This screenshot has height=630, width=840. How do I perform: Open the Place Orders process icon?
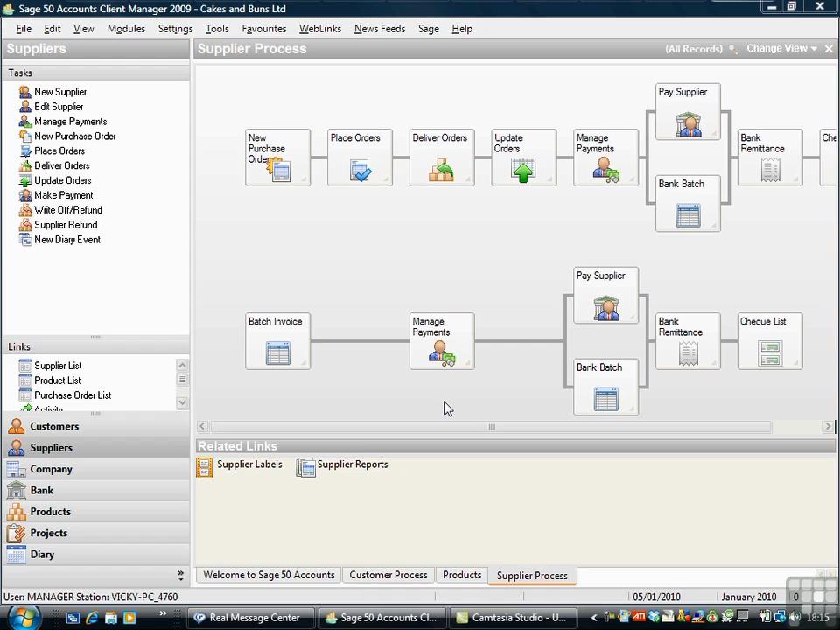pos(360,170)
